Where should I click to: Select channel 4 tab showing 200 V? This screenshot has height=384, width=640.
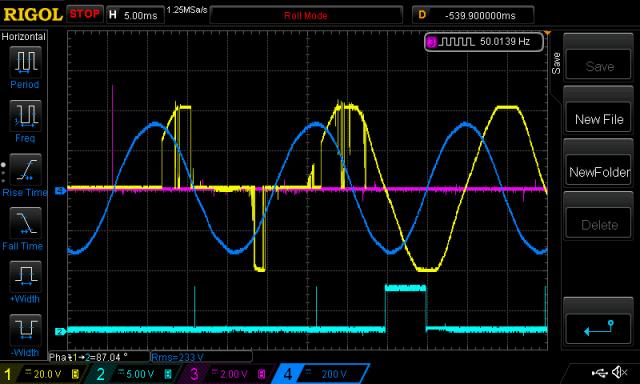coord(322,374)
